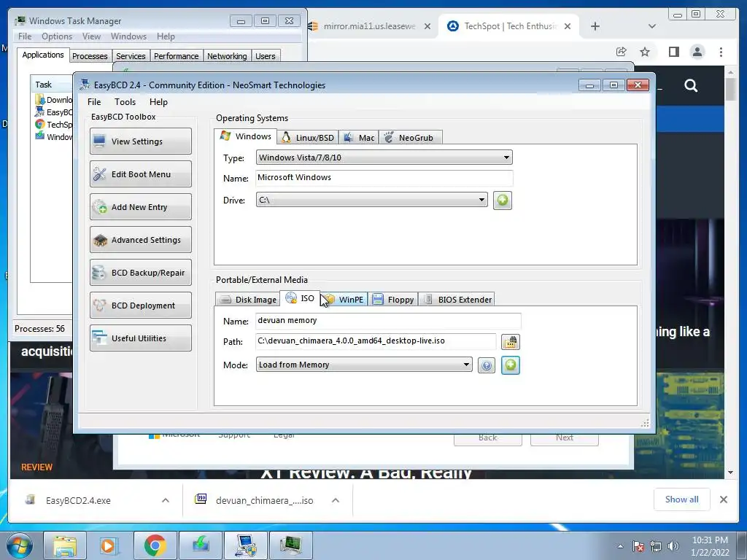The width and height of the screenshot is (747, 560).
Task: Switch to the Disk Image tab
Action: pyautogui.click(x=248, y=300)
